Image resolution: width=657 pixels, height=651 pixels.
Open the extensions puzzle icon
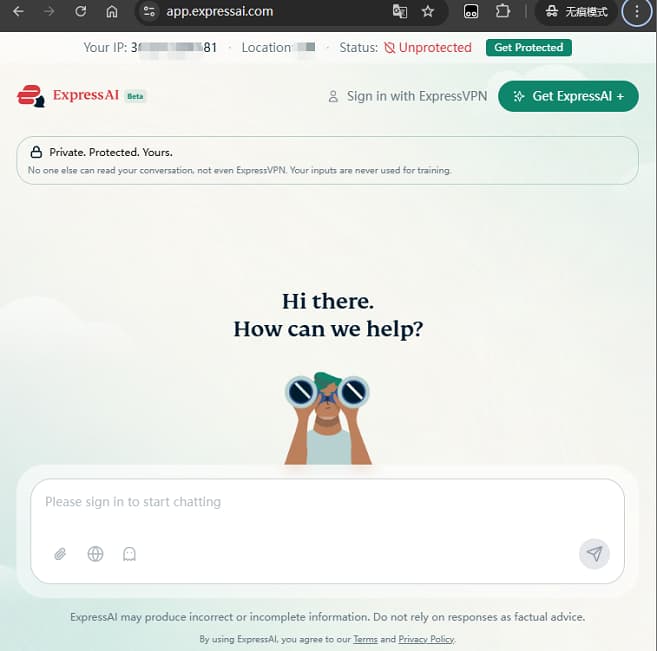(502, 11)
